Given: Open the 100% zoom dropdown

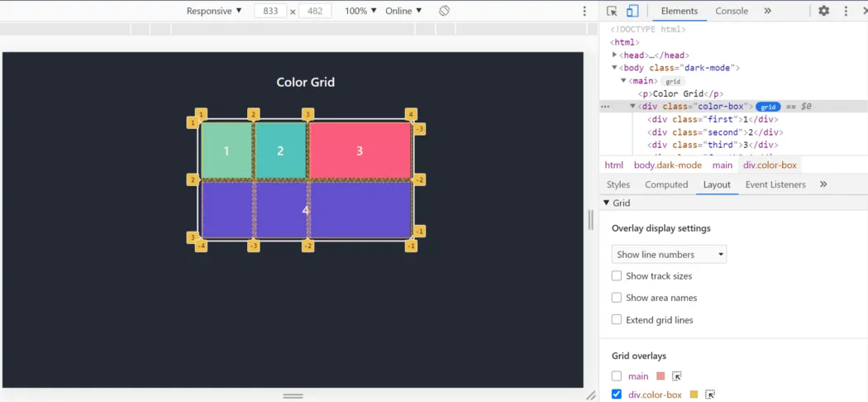Looking at the screenshot, I should (x=360, y=11).
